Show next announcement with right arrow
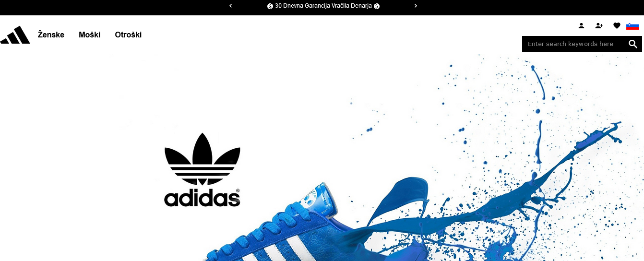 pyautogui.click(x=416, y=6)
